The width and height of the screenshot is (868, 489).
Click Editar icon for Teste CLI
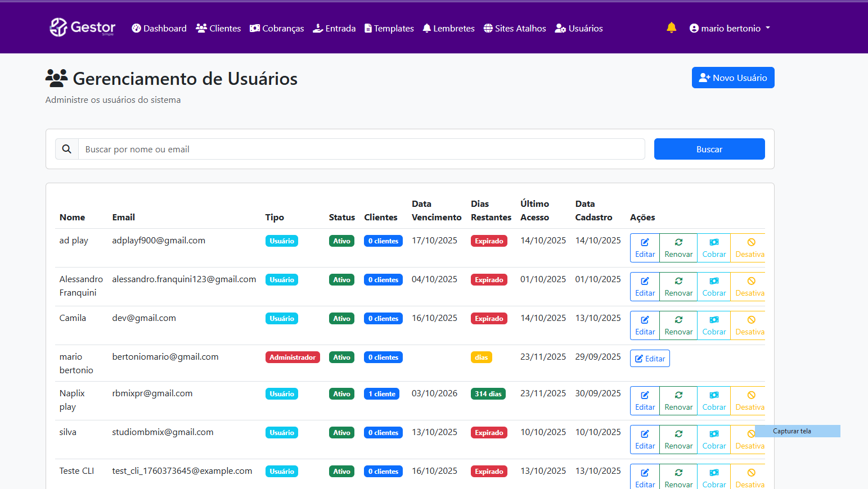pos(645,473)
